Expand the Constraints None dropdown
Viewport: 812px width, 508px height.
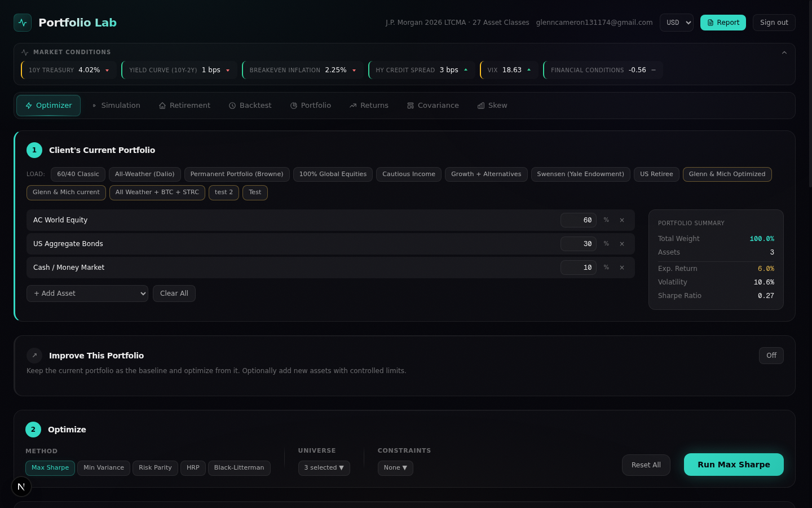(x=395, y=467)
